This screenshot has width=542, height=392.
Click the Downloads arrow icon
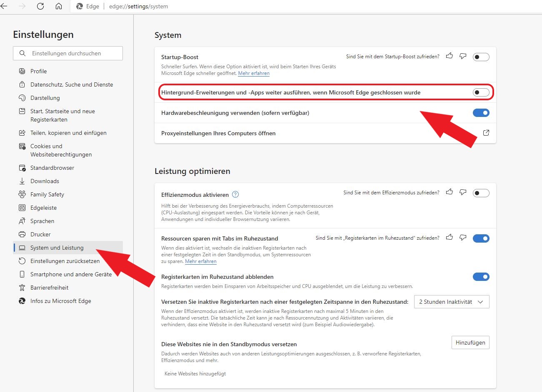point(22,181)
